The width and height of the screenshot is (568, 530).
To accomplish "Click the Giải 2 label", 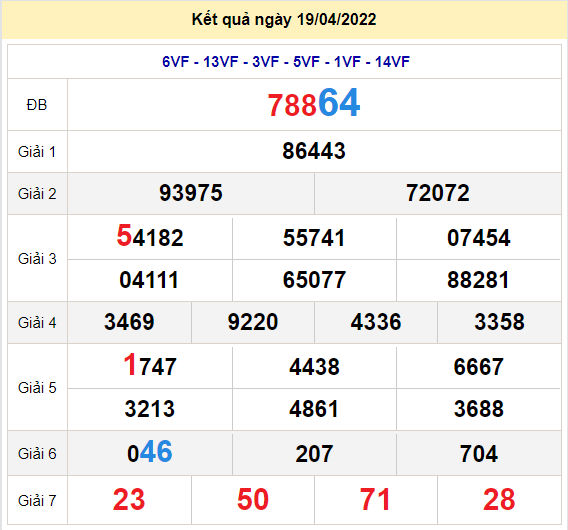I will click(x=37, y=193).
